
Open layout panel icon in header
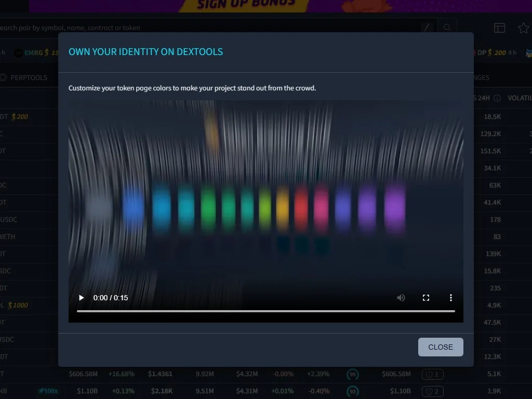(499, 28)
